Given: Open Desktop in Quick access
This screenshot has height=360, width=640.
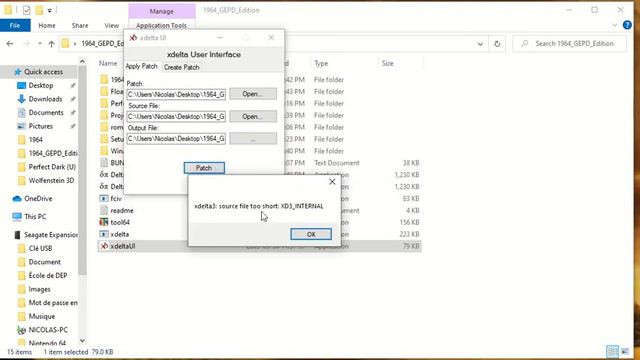Looking at the screenshot, I should 41,85.
